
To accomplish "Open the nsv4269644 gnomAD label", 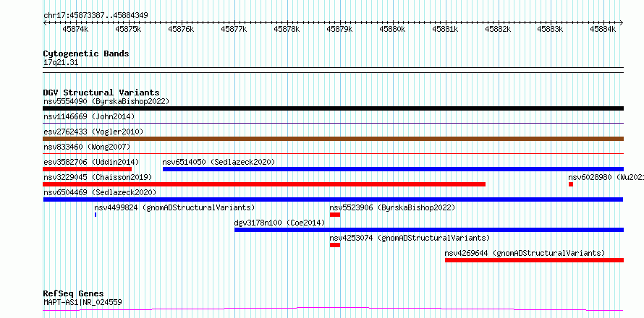I will tap(525, 253).
